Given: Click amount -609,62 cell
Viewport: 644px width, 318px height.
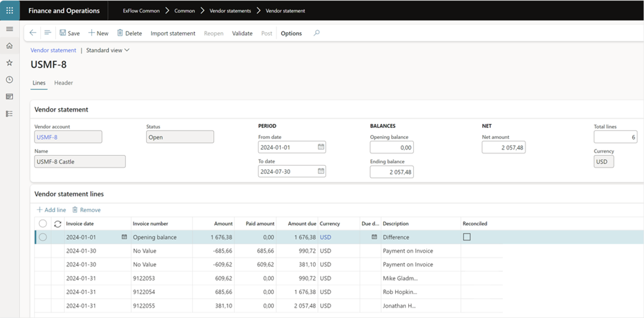Looking at the screenshot, I should coord(214,264).
